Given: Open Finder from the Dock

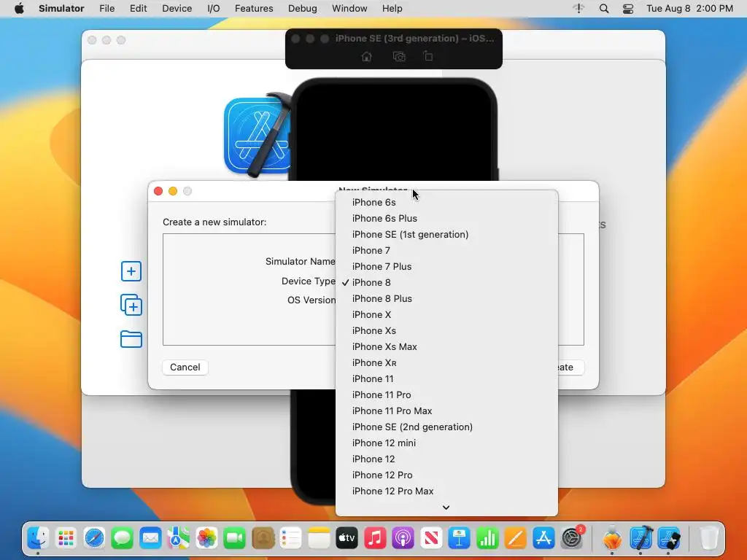Looking at the screenshot, I should tap(38, 539).
